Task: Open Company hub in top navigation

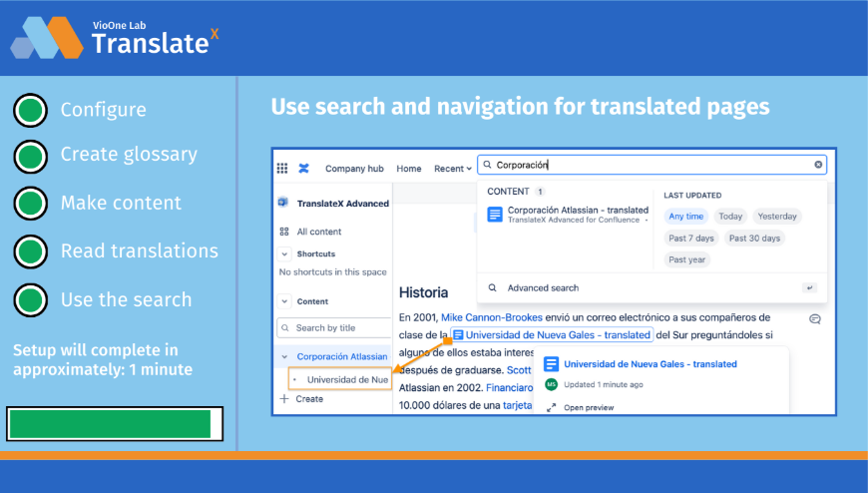Action: tap(354, 169)
